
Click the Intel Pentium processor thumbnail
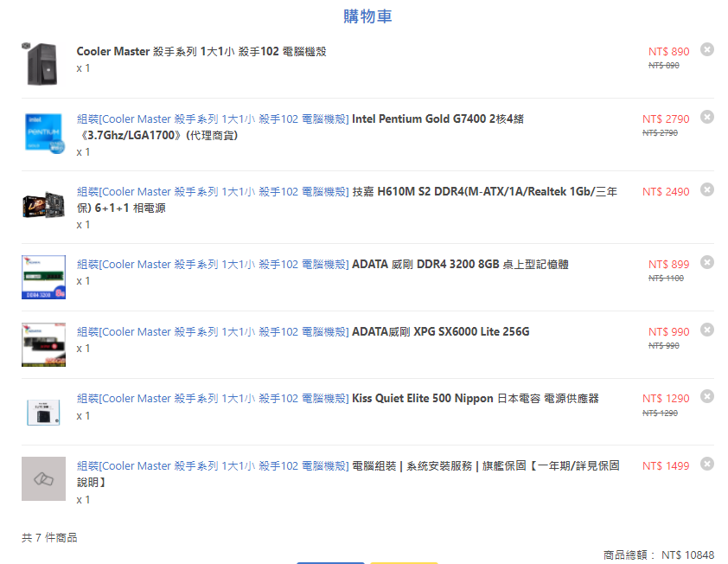[x=43, y=133]
